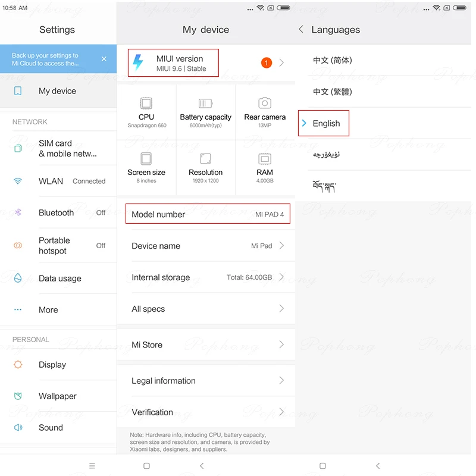476x476 pixels.
Task: Tap the More three-dots icon
Action: click(x=18, y=309)
